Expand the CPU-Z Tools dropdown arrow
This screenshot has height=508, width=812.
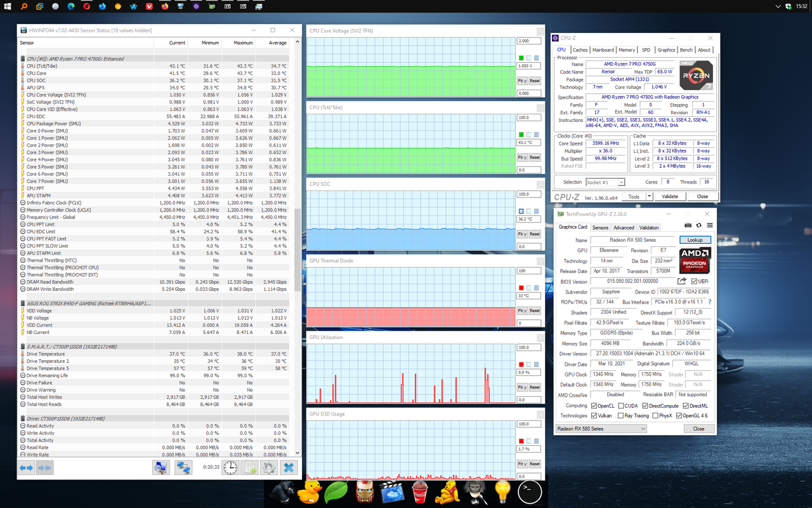[x=649, y=197]
